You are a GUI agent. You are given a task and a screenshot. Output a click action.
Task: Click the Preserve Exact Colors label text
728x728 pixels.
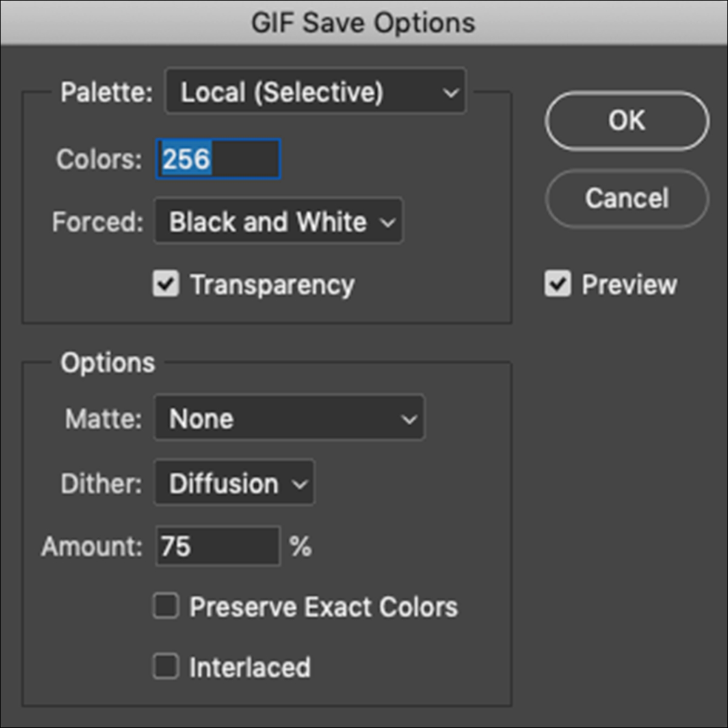[x=323, y=607]
